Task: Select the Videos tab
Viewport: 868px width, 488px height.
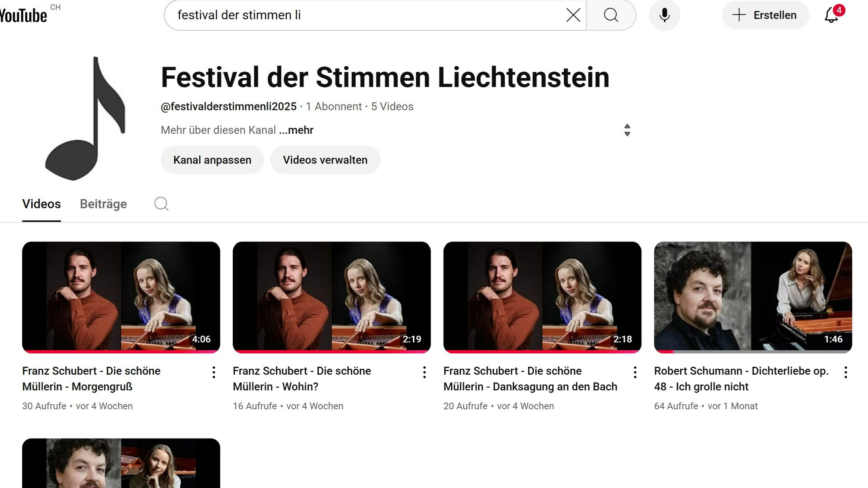Action: pyautogui.click(x=41, y=204)
